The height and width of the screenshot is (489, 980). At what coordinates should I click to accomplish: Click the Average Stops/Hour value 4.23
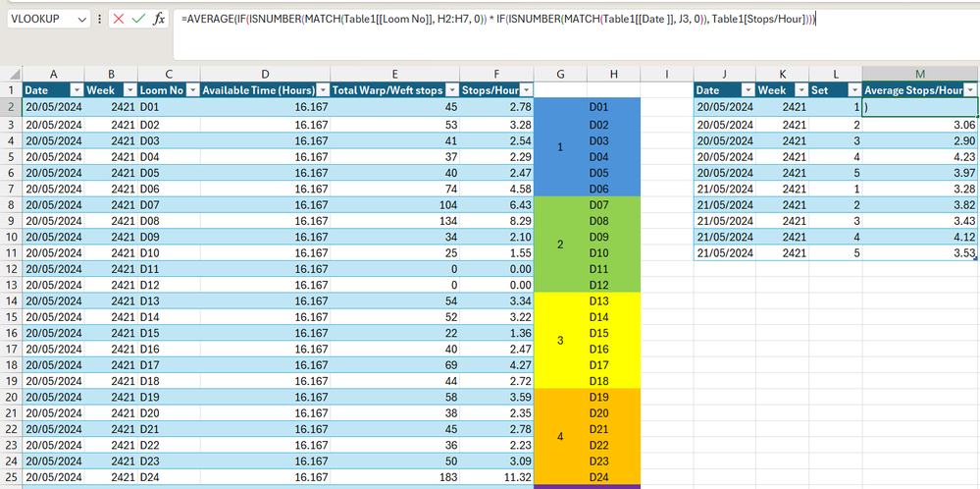tap(920, 156)
